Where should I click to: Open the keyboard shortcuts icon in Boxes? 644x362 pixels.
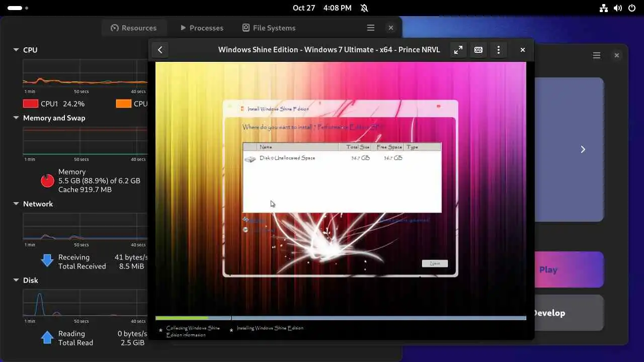pyautogui.click(x=478, y=50)
